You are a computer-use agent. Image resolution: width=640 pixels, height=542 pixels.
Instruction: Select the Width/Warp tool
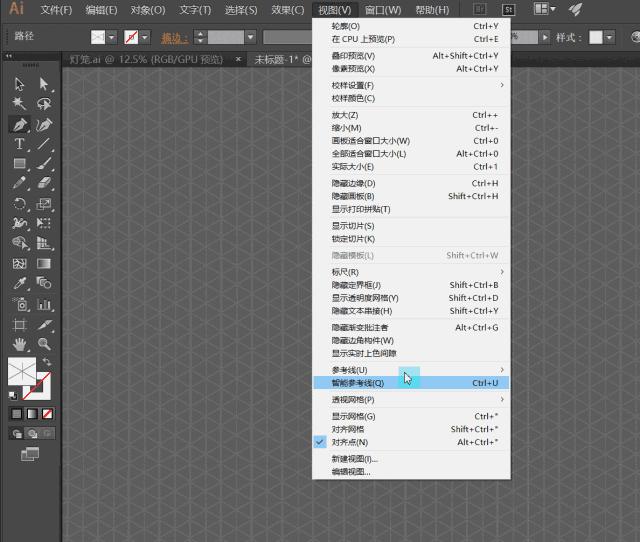click(x=19, y=223)
